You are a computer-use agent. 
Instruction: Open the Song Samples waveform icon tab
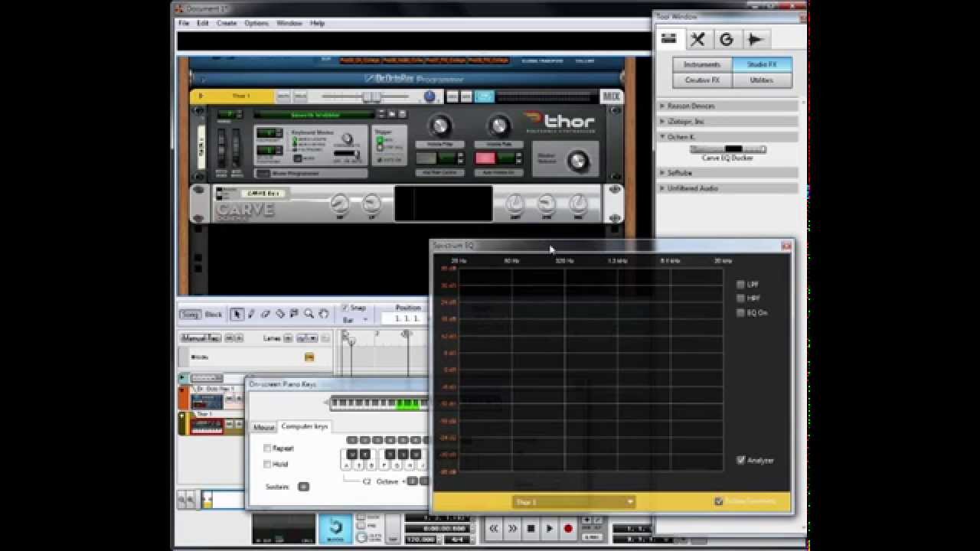pos(755,39)
